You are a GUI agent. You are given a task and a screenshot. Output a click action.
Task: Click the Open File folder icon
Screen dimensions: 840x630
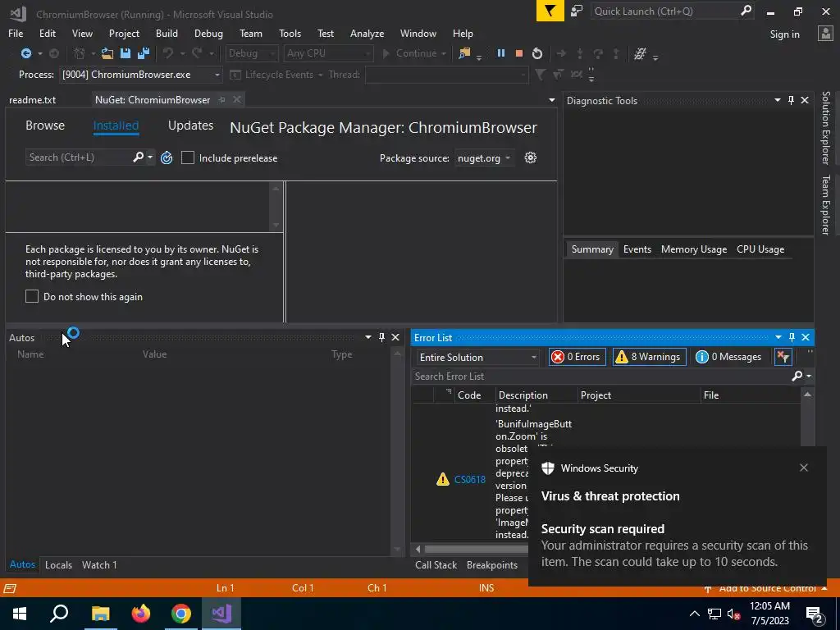pyautogui.click(x=107, y=53)
